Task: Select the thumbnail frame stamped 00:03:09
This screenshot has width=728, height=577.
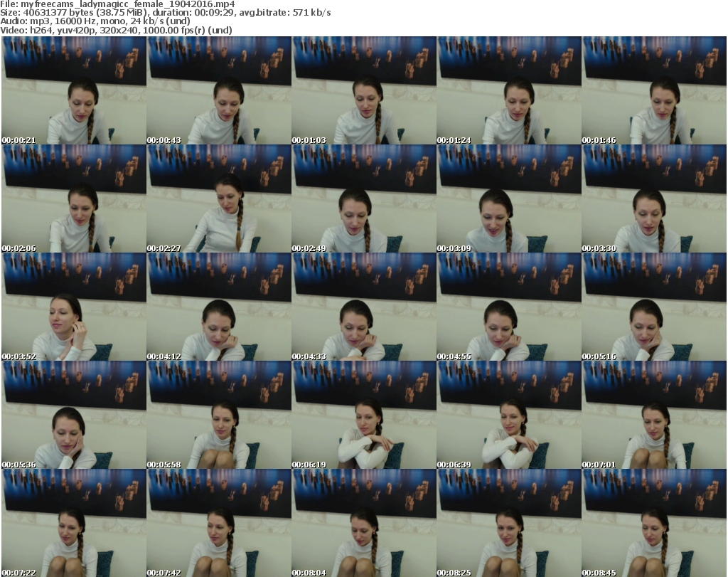Action: point(509,198)
